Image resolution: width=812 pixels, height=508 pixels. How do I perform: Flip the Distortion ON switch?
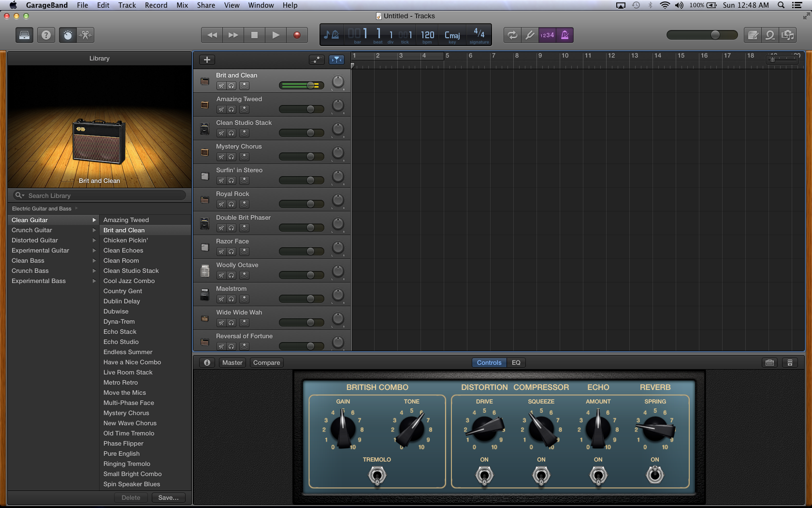click(x=484, y=476)
